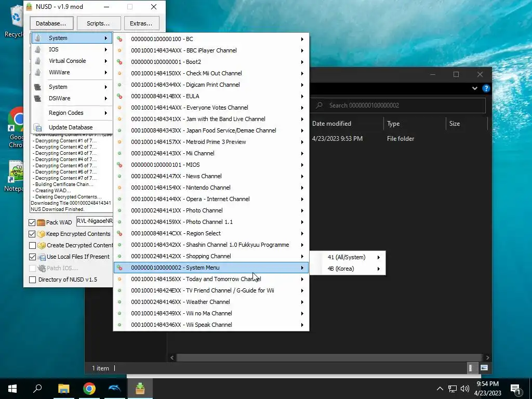This screenshot has width=532, height=399.
Task: Open the Windows Start menu
Action: pos(12,389)
